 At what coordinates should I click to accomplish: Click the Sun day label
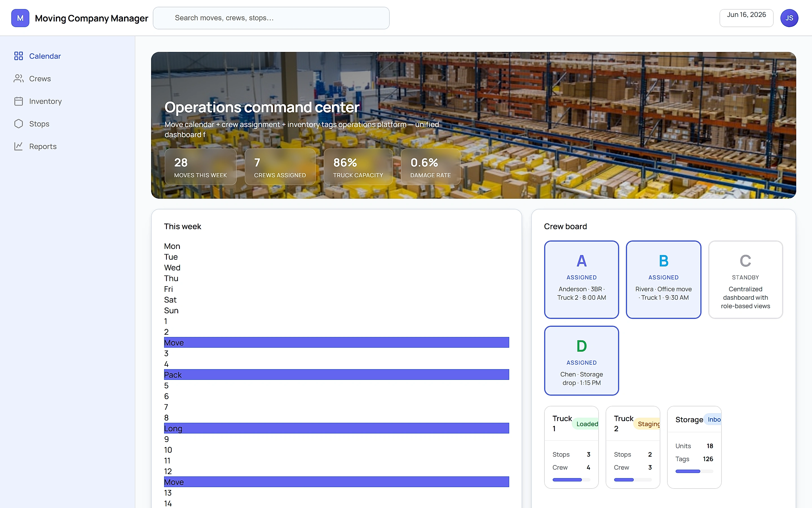pyautogui.click(x=171, y=311)
